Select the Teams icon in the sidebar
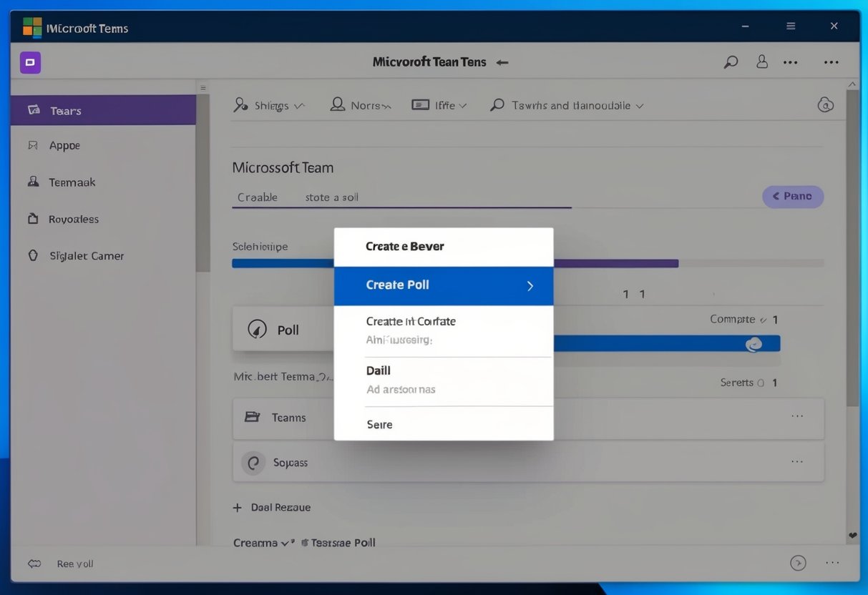The image size is (868, 595). point(32,110)
